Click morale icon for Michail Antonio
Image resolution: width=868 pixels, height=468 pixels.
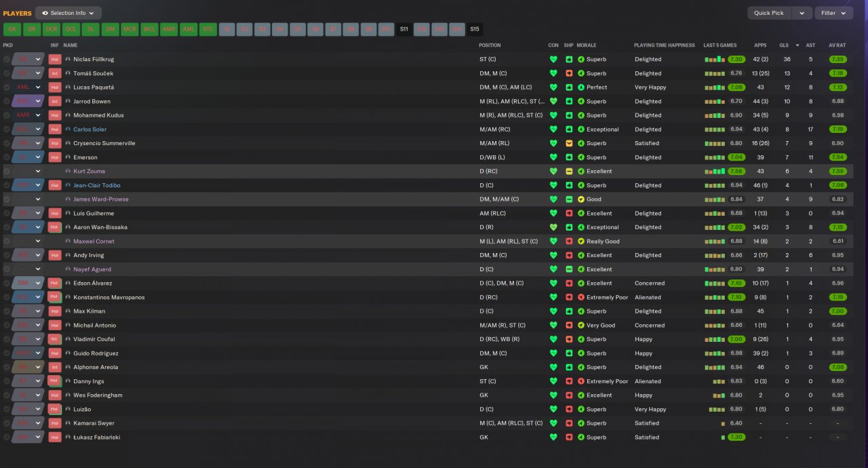[580, 325]
